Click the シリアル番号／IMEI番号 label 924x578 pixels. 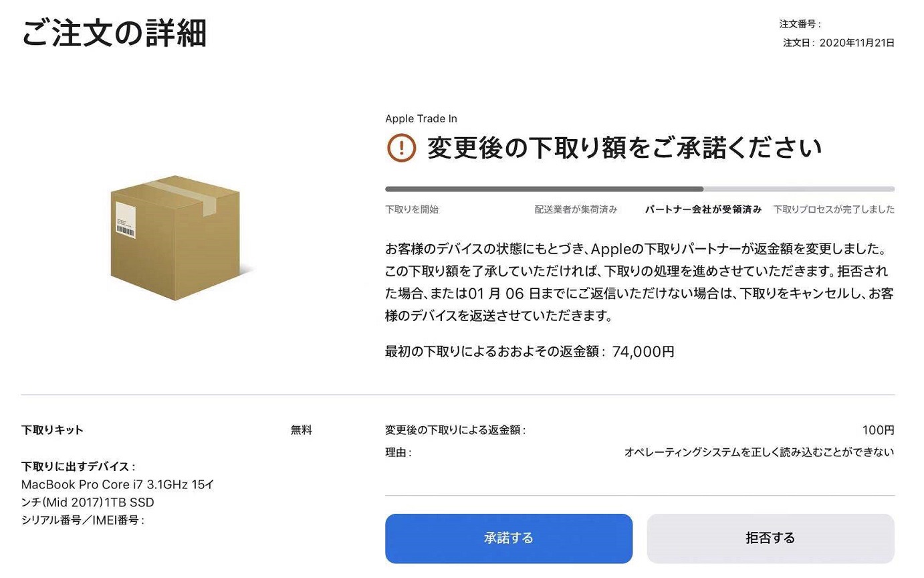coord(83,520)
